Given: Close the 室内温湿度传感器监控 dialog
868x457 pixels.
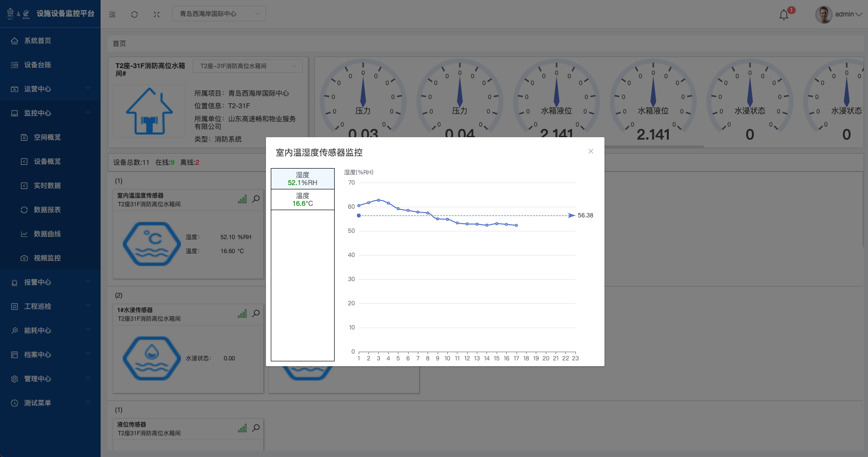Looking at the screenshot, I should tap(590, 151).
